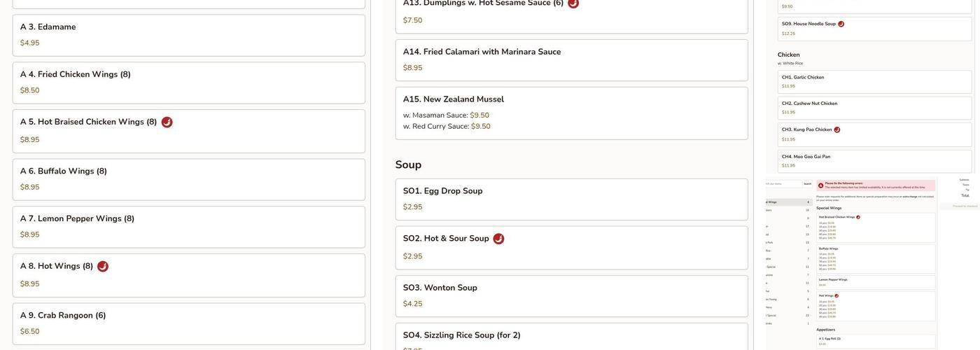The height and width of the screenshot is (350, 980).
Task: Pick New Zealand Mussel with Red Curry Sauce price
Action: (481, 127)
